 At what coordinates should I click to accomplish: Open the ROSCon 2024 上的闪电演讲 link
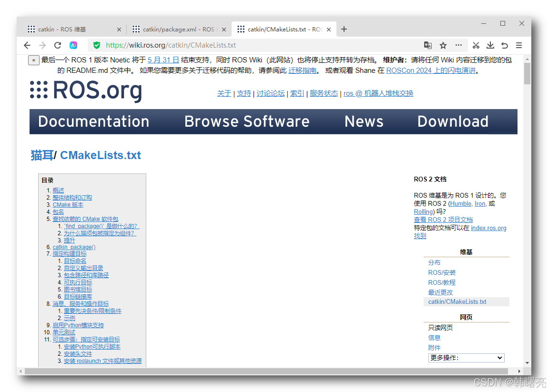coord(431,70)
